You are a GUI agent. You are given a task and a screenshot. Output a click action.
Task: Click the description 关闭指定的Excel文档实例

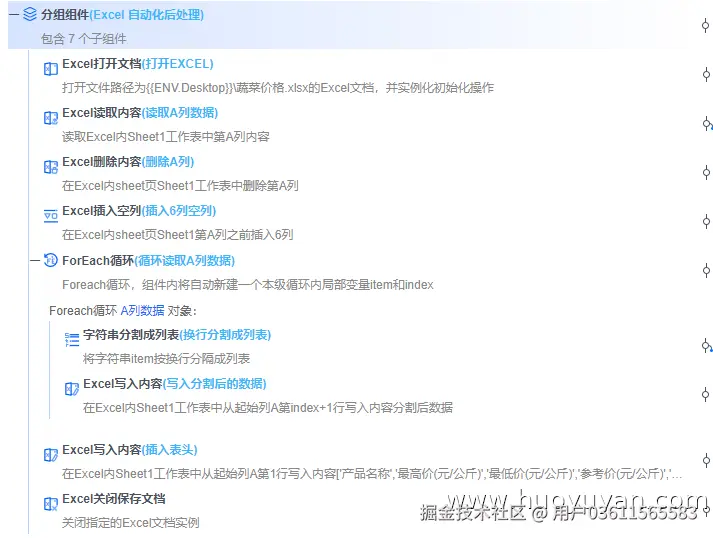[x=131, y=523]
